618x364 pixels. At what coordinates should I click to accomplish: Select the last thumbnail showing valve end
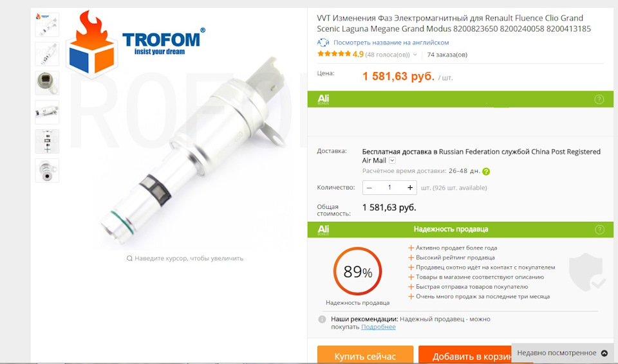(x=47, y=170)
